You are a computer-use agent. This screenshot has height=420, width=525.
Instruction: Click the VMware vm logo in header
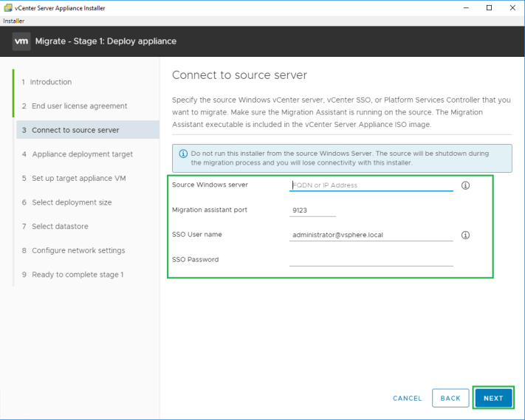21,41
